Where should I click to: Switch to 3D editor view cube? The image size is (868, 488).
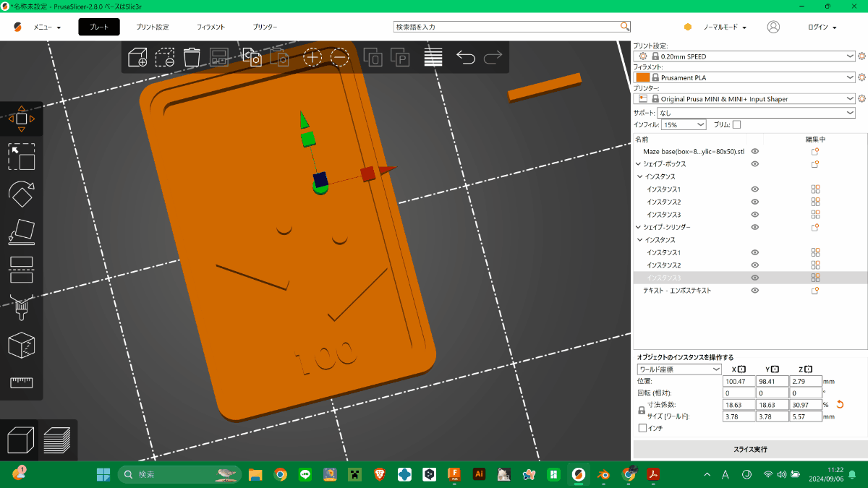click(x=20, y=440)
